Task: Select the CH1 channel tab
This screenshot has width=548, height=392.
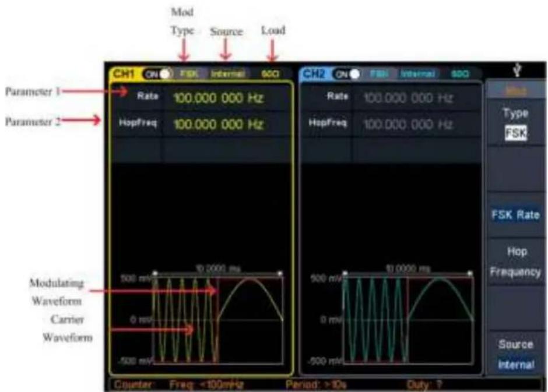Action: click(124, 74)
